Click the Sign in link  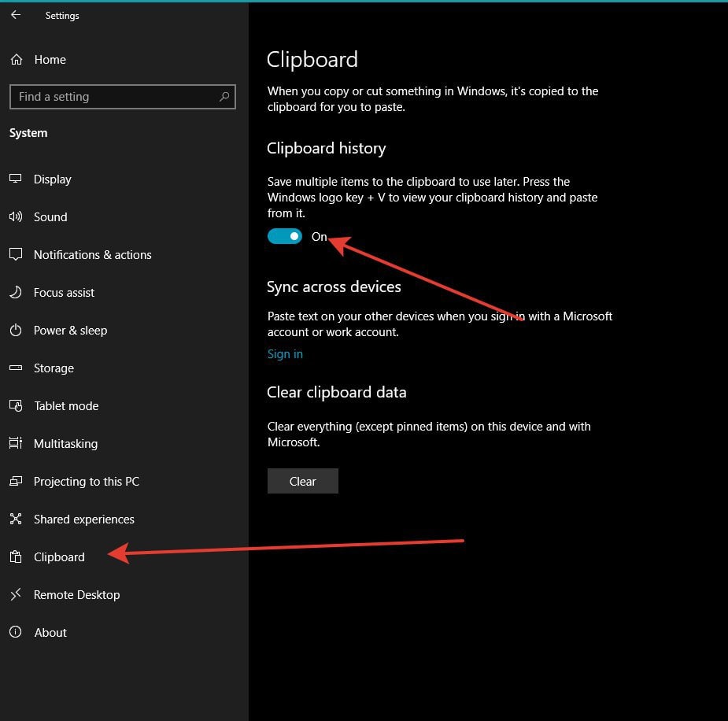pos(285,354)
